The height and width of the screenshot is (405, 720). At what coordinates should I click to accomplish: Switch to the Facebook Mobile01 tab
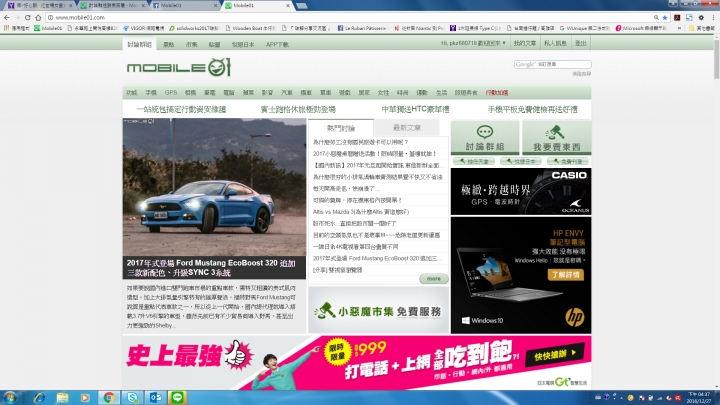tap(185, 6)
